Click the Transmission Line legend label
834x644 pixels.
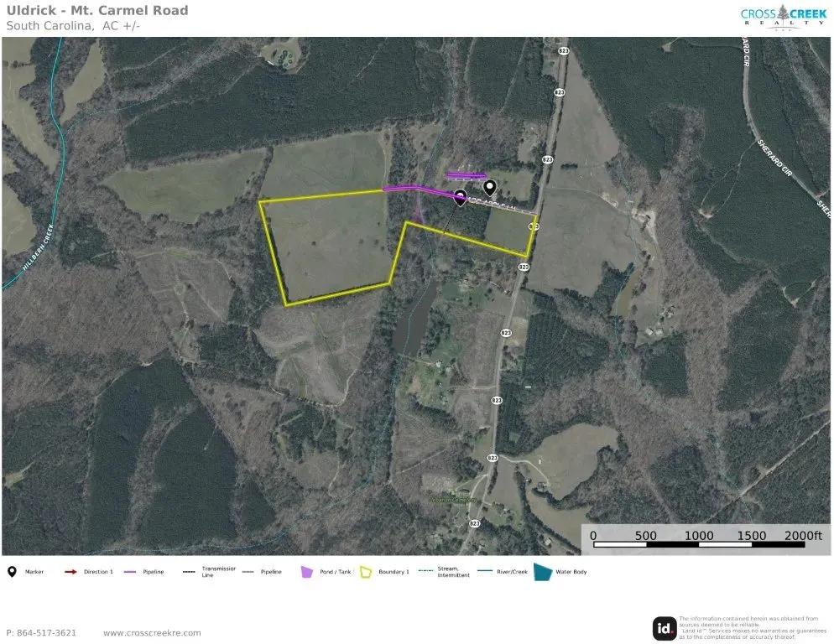tap(219, 572)
